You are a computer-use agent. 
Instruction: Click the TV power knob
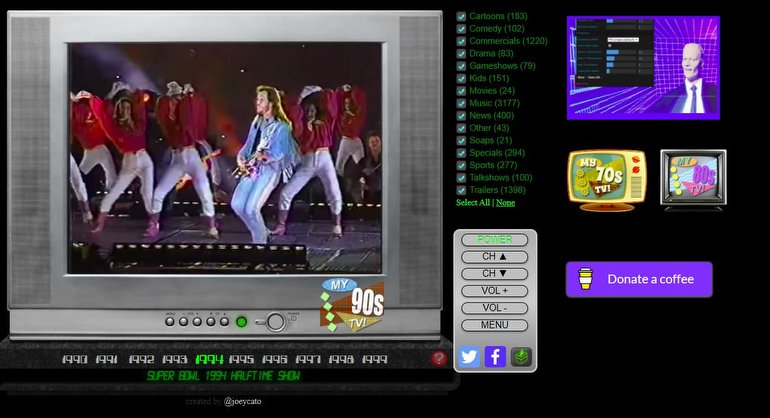pos(275,322)
